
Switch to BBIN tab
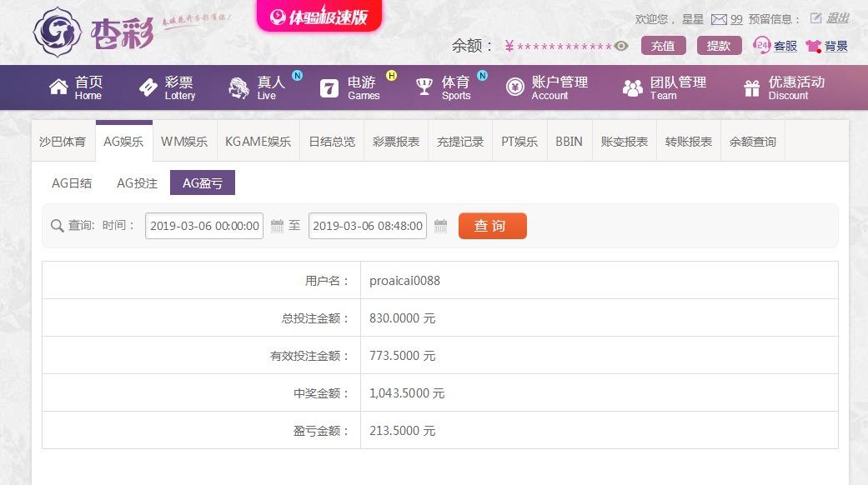[569, 142]
